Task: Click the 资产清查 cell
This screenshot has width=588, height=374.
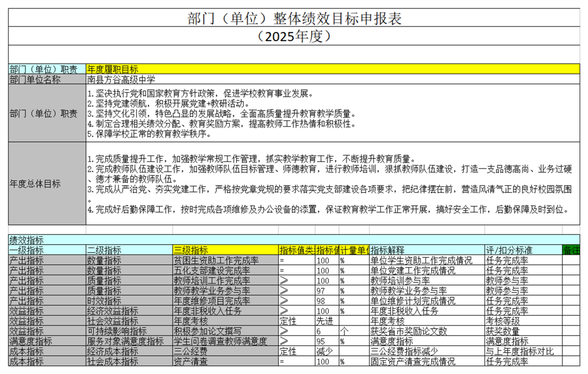Action: pos(225,362)
